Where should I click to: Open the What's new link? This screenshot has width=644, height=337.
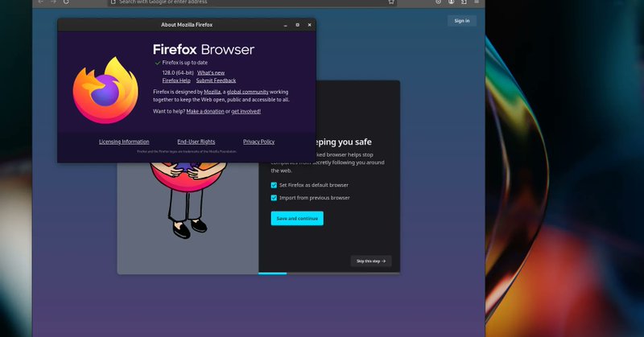pos(211,72)
